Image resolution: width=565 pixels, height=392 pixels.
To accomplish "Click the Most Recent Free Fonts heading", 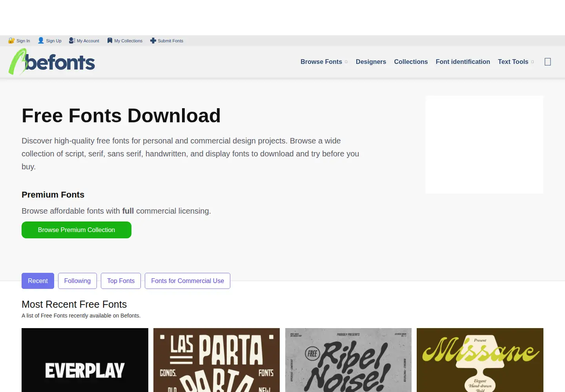I will pos(74,304).
